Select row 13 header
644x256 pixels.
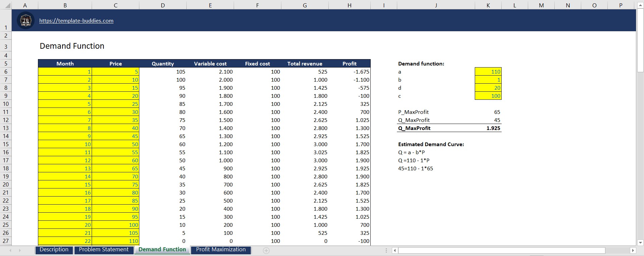(6, 128)
